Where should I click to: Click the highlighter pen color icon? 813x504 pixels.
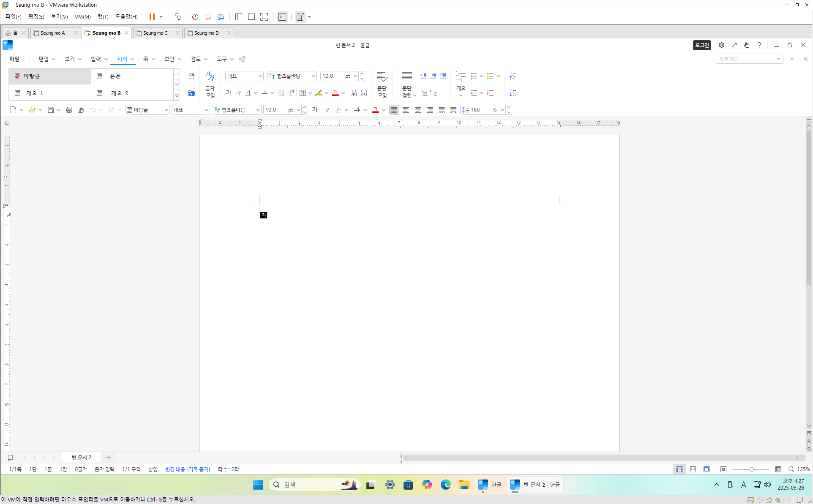(319, 93)
